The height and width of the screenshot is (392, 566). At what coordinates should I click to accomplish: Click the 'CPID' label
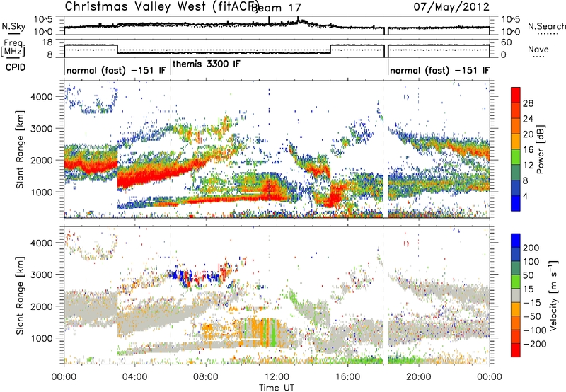point(16,67)
